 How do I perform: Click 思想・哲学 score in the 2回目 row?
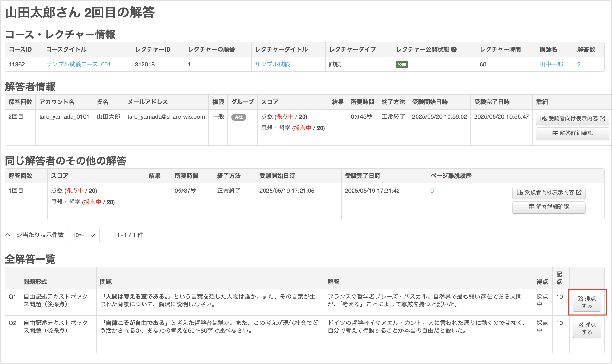(293, 128)
